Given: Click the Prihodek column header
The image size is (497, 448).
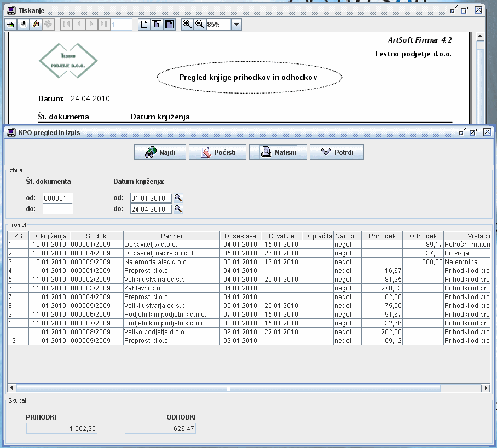Looking at the screenshot, I should click(382, 236).
